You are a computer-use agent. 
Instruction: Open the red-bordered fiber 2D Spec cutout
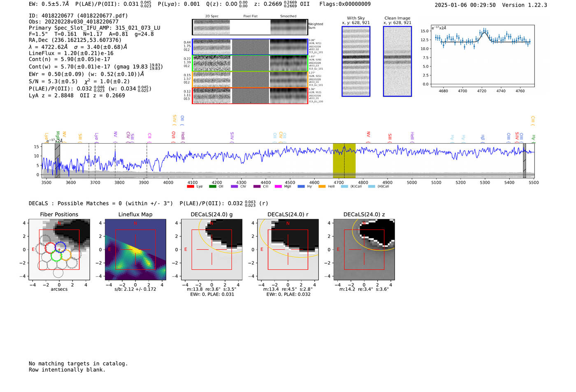(212, 96)
